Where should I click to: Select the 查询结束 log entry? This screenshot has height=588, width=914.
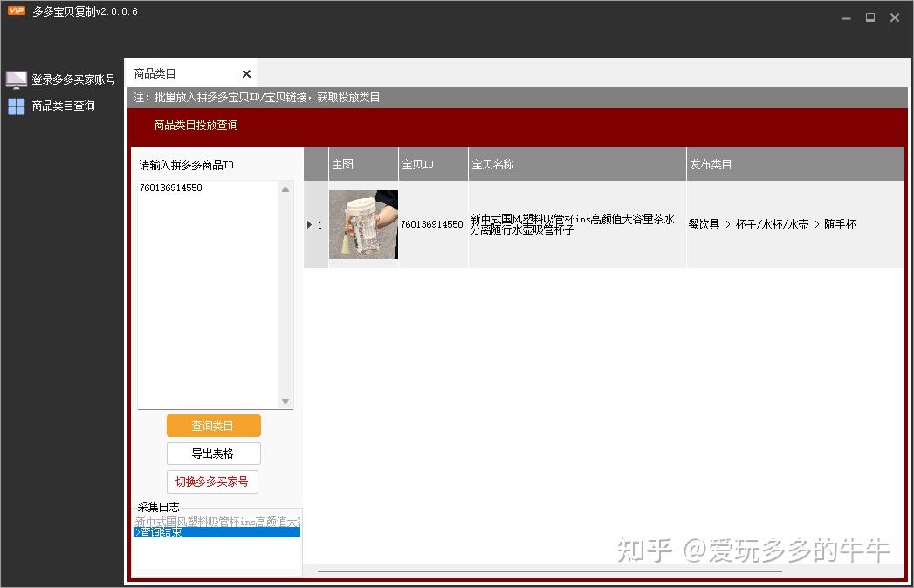[x=216, y=532]
